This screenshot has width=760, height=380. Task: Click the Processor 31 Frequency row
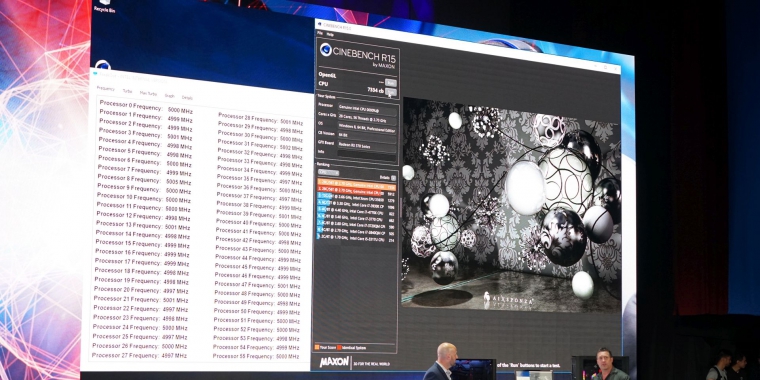point(260,145)
